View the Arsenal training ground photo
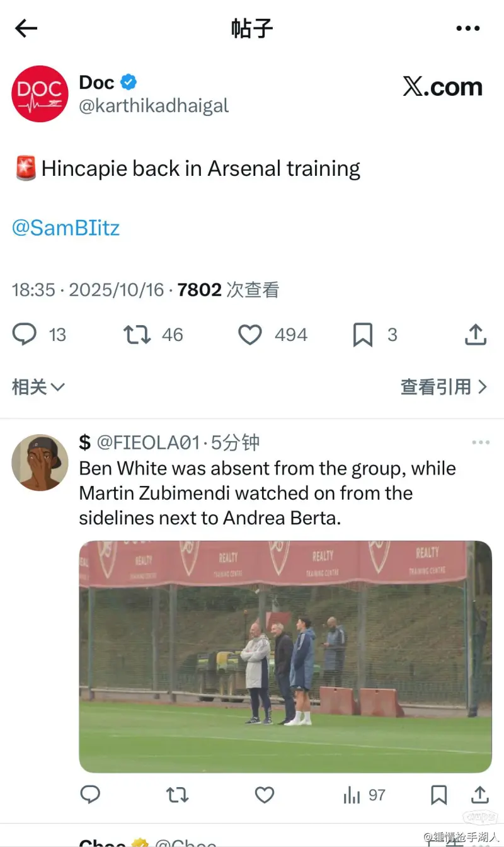Image resolution: width=504 pixels, height=847 pixels. [285, 657]
